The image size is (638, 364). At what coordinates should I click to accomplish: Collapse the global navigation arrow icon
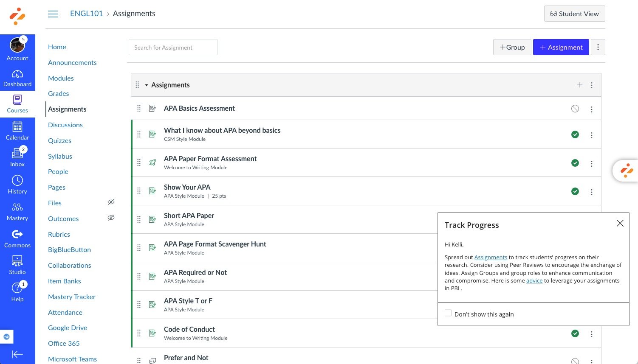pyautogui.click(x=17, y=354)
